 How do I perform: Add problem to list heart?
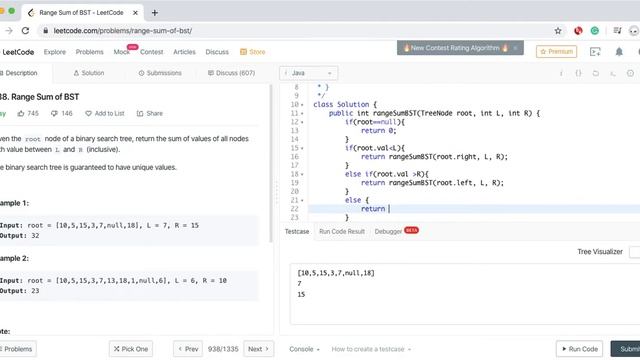tap(104, 113)
